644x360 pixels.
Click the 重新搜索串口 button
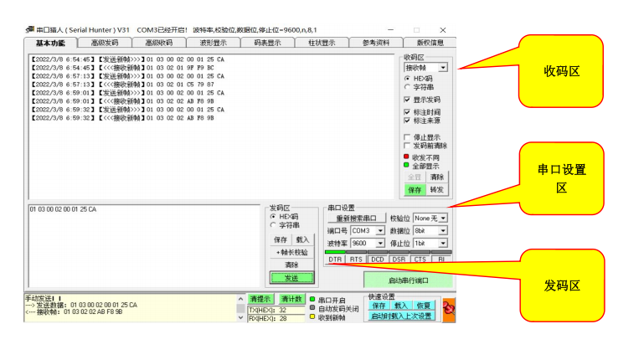click(357, 219)
